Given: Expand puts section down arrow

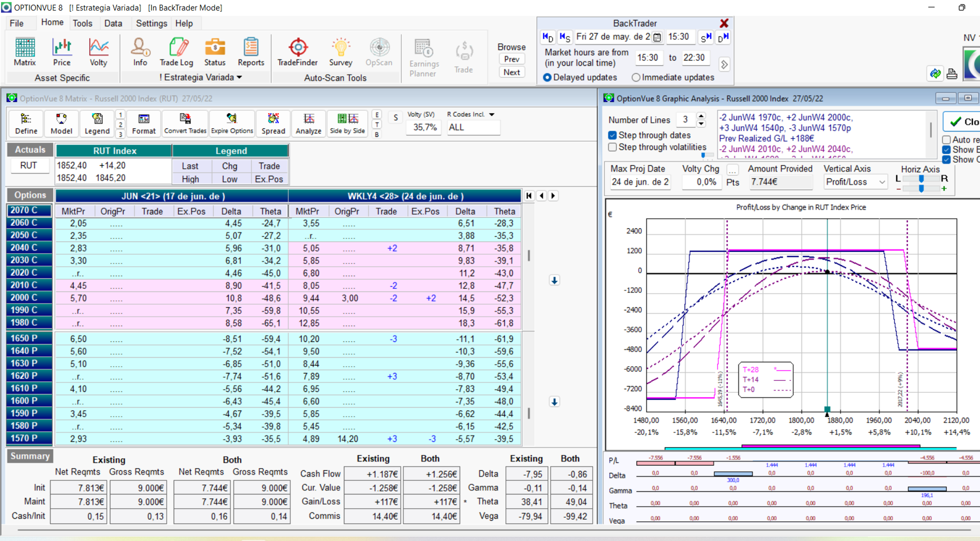Looking at the screenshot, I should pyautogui.click(x=554, y=402).
